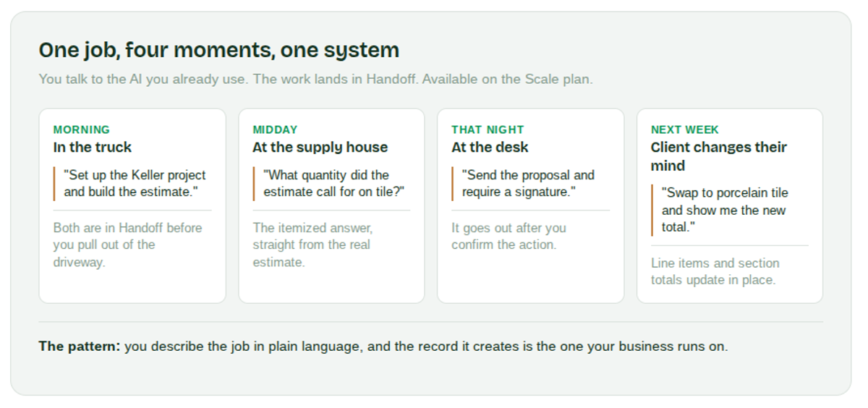The width and height of the screenshot is (868, 408).
Task: Click the NEXT WEEK label
Action: (684, 129)
